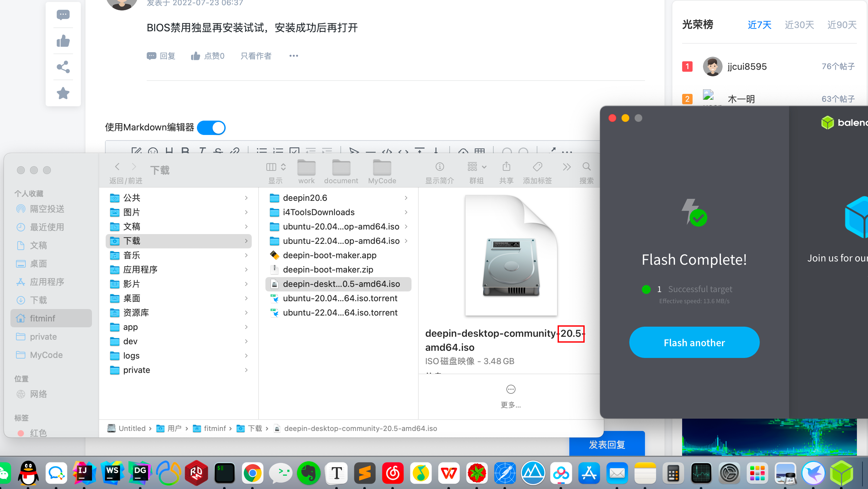This screenshot has height=489, width=868.
Task: Click the Flash another button
Action: [x=694, y=343]
